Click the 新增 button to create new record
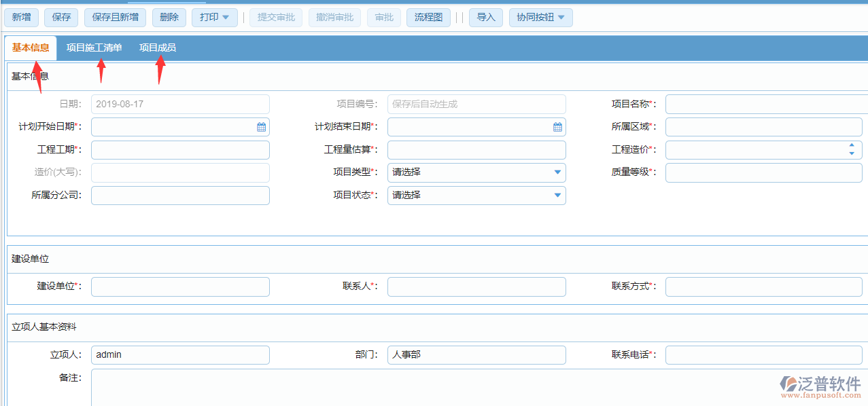Screen dimensions: 868x406 click(20, 17)
